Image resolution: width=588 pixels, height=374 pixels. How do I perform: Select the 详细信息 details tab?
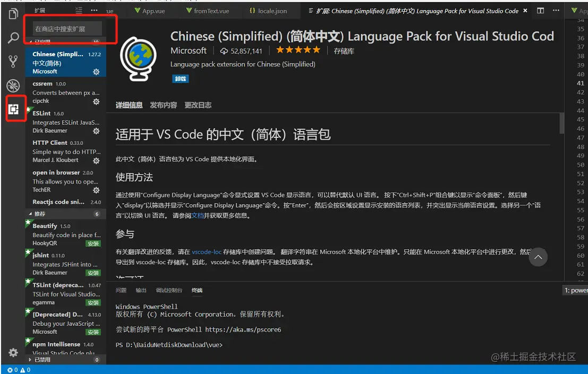tap(129, 105)
